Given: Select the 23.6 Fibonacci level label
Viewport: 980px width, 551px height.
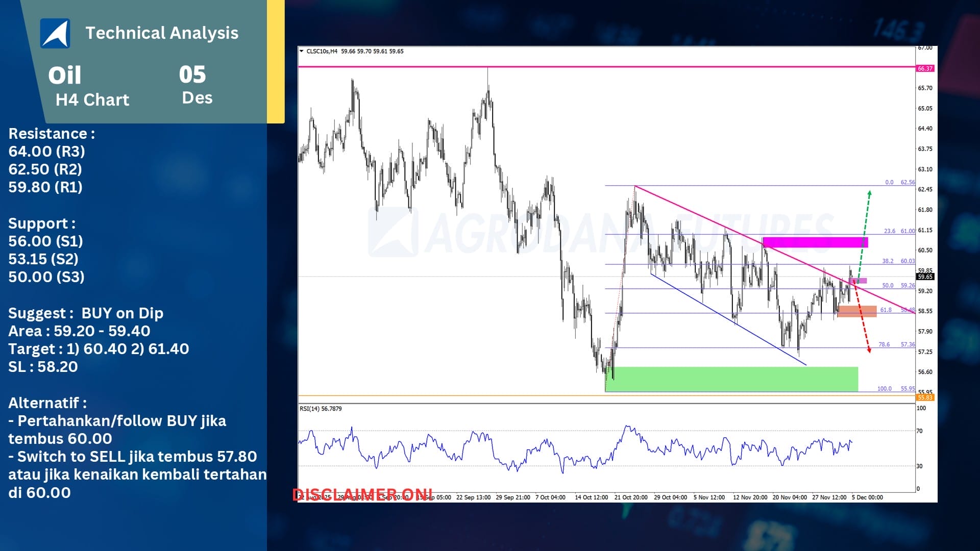Looking at the screenshot, I should 889,231.
